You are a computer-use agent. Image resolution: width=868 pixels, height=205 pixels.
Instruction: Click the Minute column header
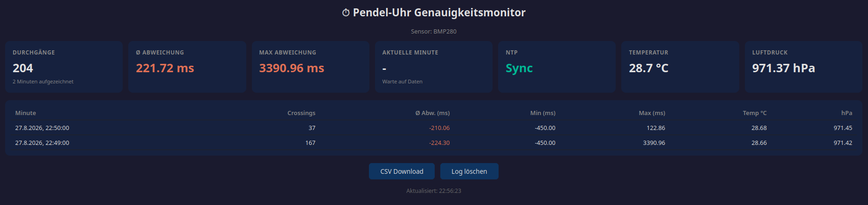[26, 113]
